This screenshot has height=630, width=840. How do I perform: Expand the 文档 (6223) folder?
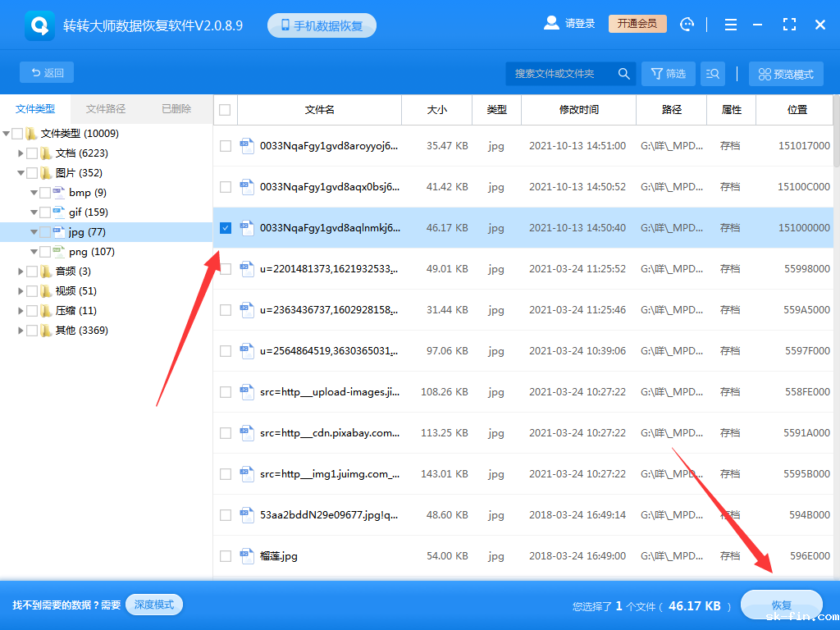[x=21, y=153]
